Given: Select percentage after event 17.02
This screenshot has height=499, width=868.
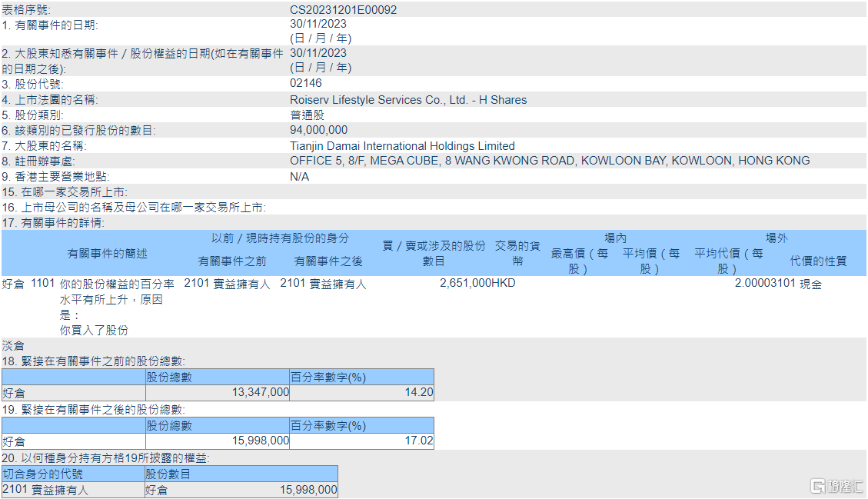Looking at the screenshot, I should point(418,441).
